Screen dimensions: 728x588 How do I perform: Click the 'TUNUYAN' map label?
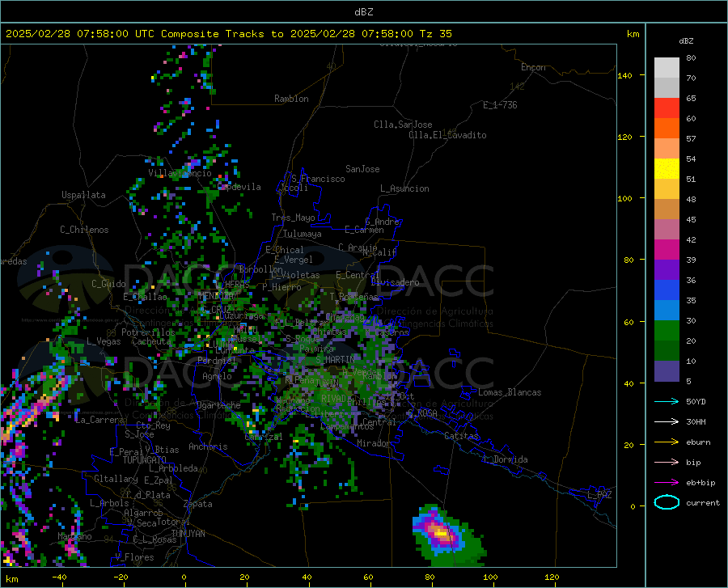click(188, 534)
